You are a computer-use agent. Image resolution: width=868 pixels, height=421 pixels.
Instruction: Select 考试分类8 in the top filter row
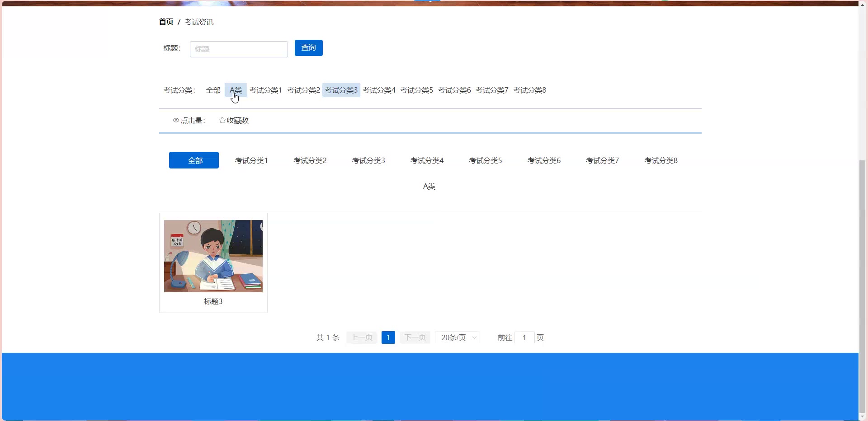[x=529, y=90]
